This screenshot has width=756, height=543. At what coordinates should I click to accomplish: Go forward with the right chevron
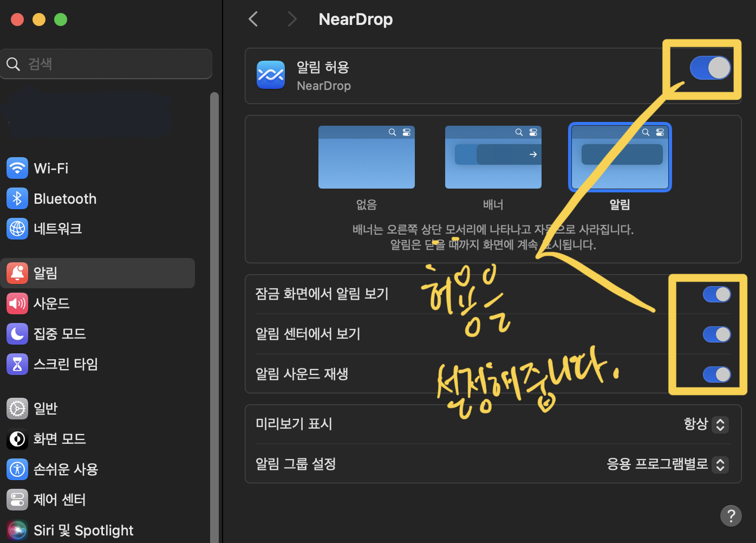click(292, 20)
